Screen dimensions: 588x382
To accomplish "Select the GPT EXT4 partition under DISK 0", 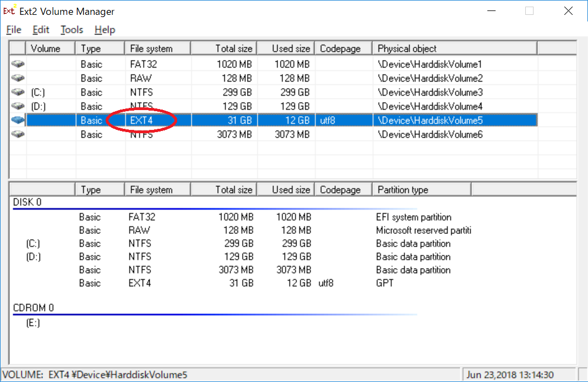I will [220, 283].
